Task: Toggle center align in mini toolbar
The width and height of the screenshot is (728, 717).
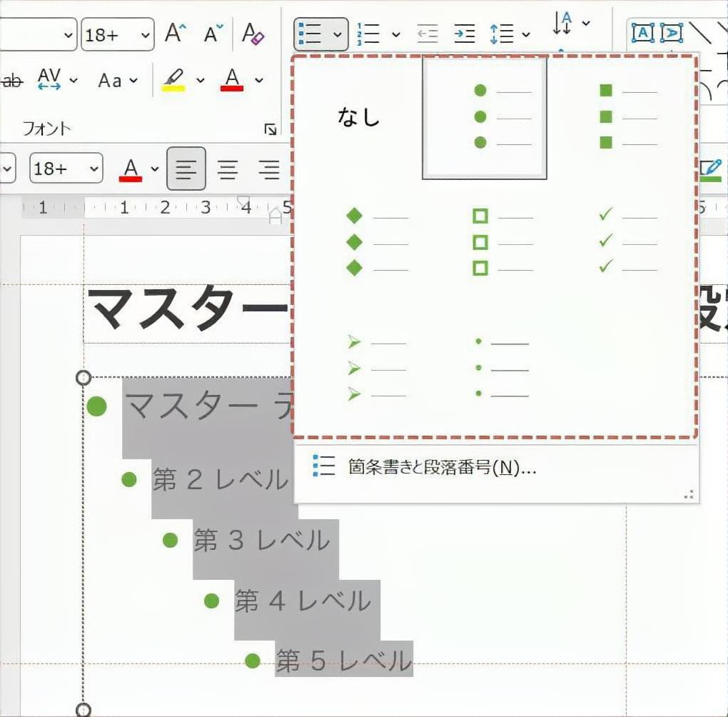Action: [x=228, y=169]
